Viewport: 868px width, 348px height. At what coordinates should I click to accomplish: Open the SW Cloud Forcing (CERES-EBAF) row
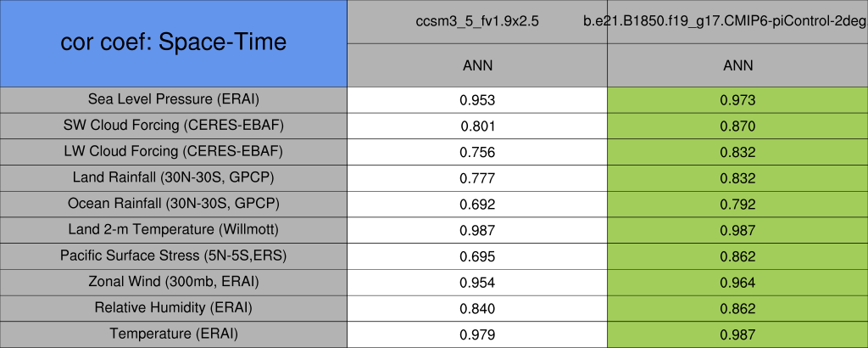173,126
